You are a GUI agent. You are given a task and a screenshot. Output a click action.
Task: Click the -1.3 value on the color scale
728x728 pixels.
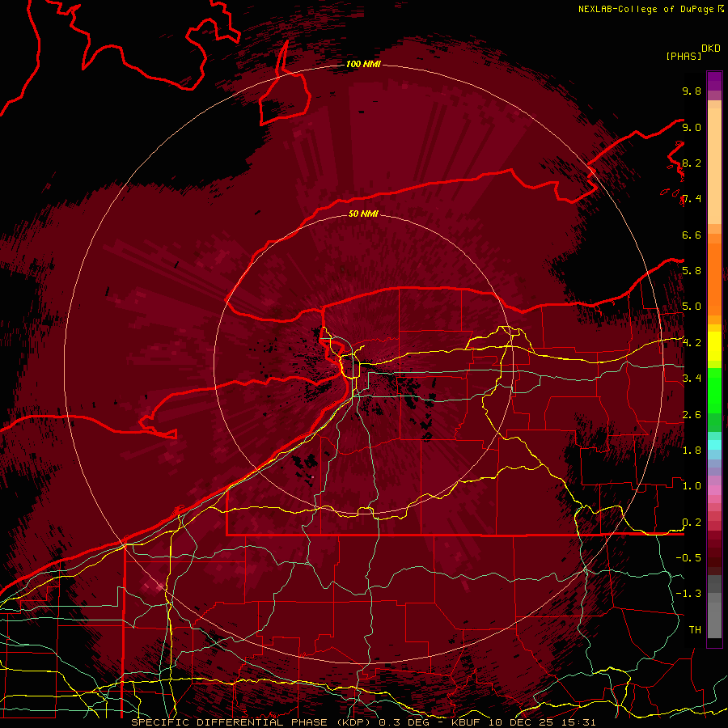pos(688,594)
